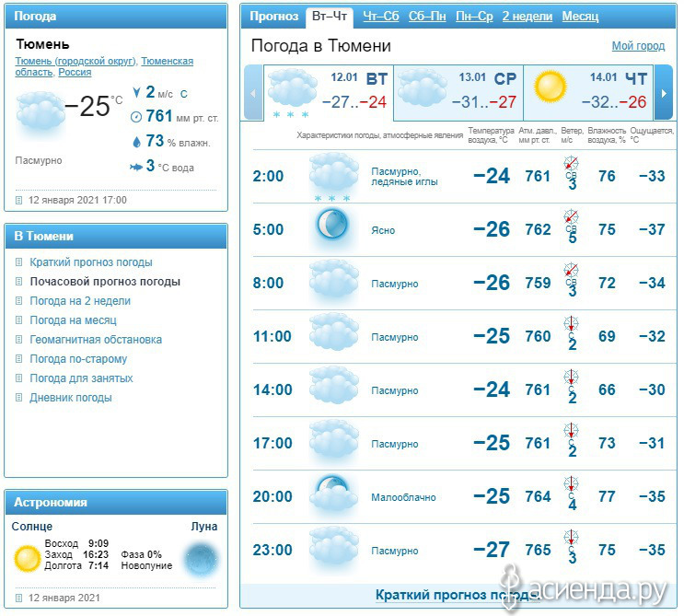This screenshot has width=684, height=616.
Task: Click the cloudy moon icon at 20:00
Action: pos(333,493)
